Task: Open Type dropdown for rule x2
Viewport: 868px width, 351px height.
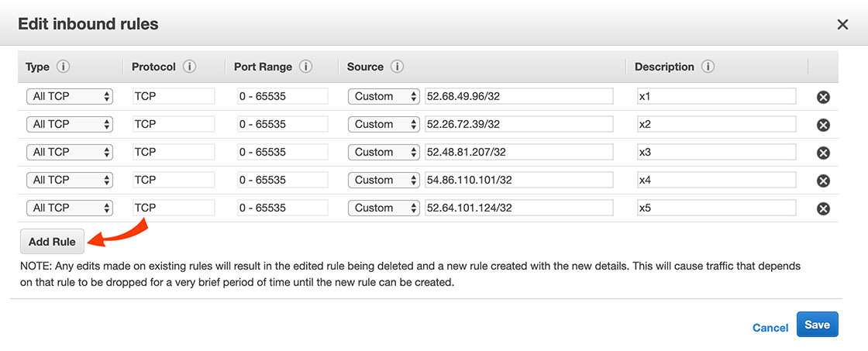Action: pos(70,124)
